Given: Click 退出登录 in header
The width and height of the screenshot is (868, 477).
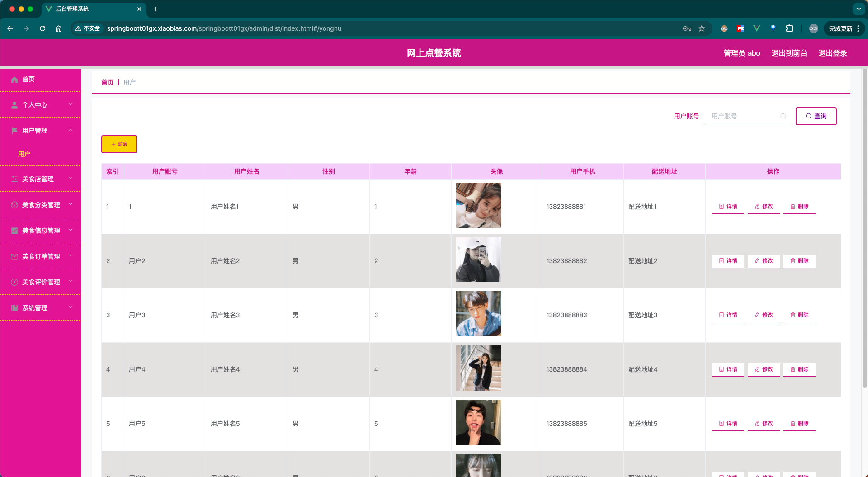Looking at the screenshot, I should [x=833, y=53].
